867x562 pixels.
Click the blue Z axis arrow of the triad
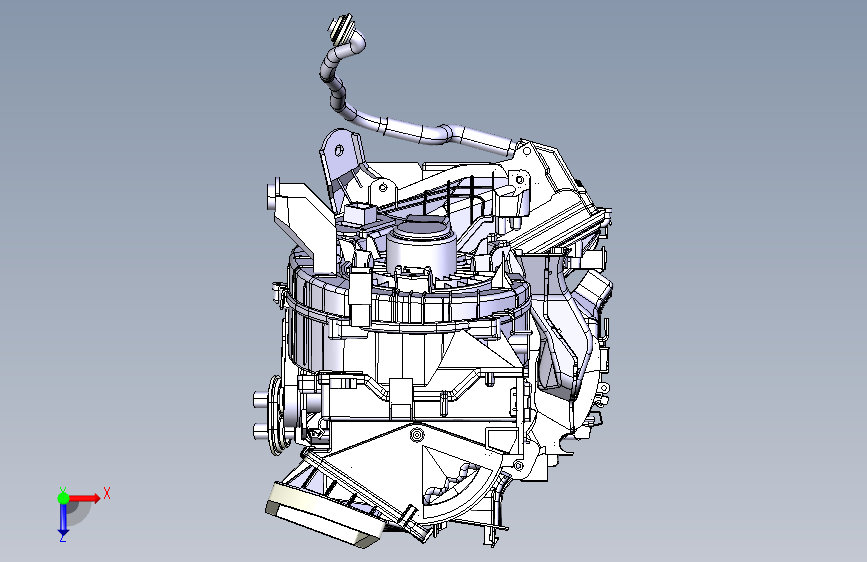pyautogui.click(x=63, y=520)
